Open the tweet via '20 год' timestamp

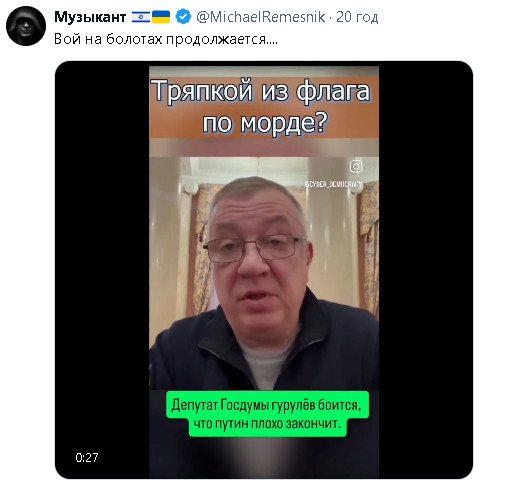tap(357, 17)
